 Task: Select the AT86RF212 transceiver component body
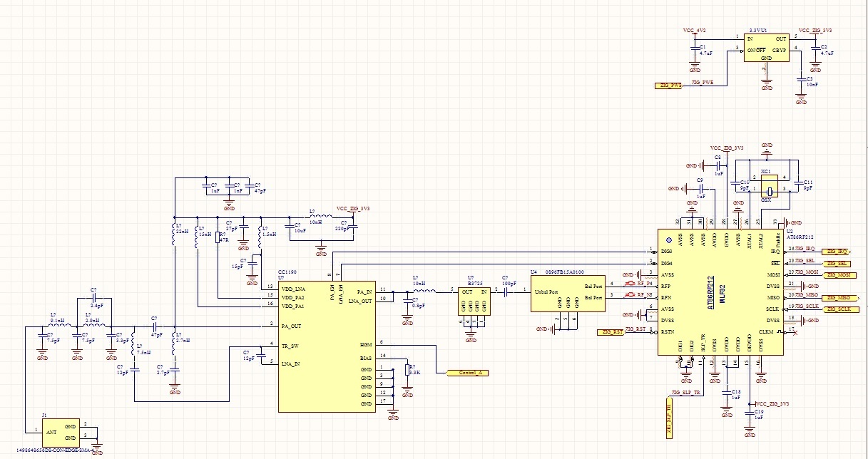tap(720, 292)
